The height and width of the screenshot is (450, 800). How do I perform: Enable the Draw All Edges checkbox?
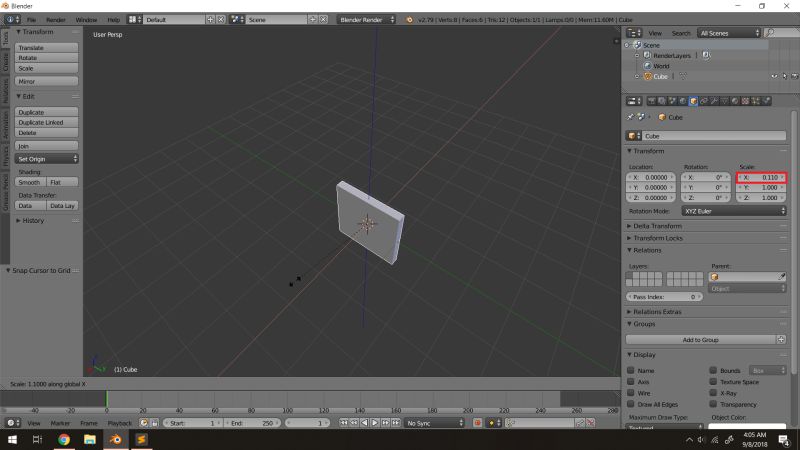click(x=631, y=404)
